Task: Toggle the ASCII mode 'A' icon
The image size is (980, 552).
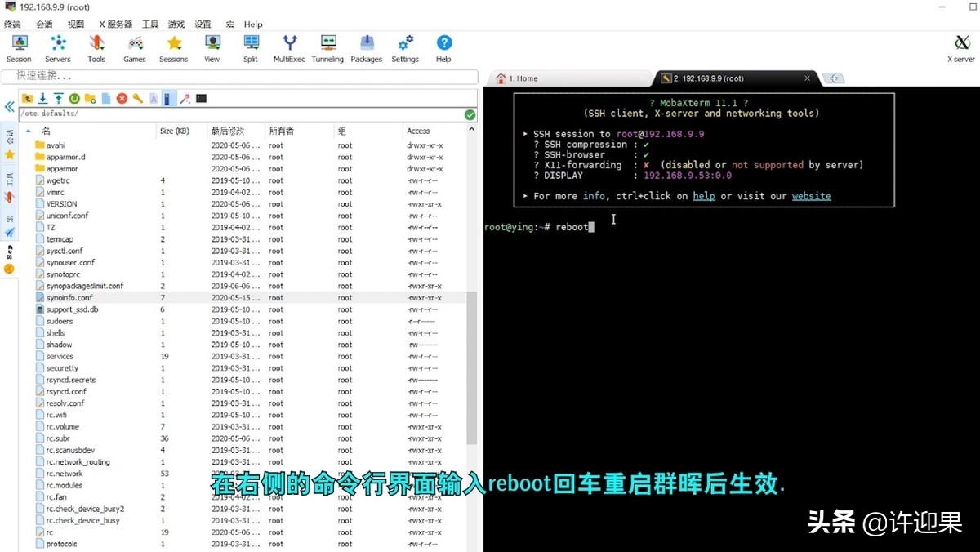Action: pyautogui.click(x=154, y=98)
